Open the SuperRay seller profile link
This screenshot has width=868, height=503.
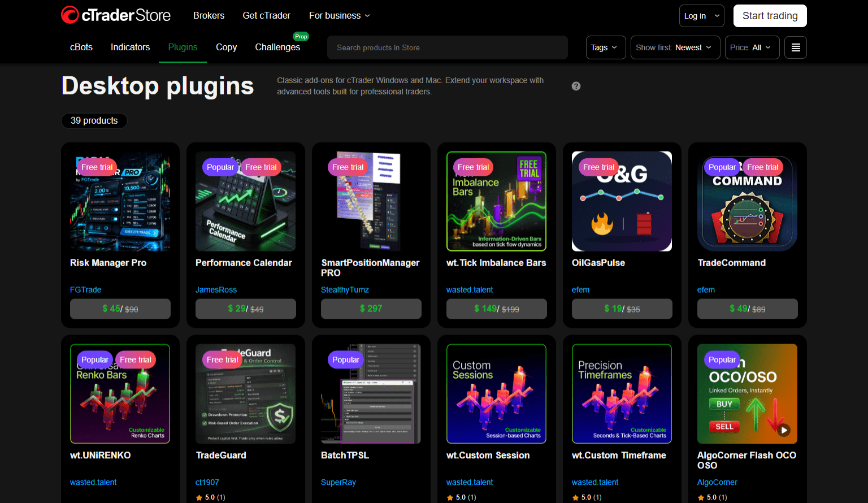point(338,482)
